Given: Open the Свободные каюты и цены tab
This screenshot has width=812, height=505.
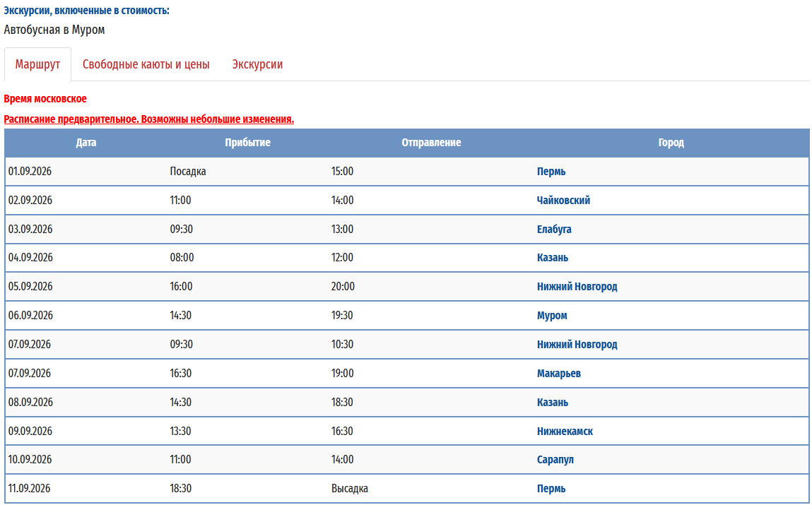Looking at the screenshot, I should click(x=146, y=64).
